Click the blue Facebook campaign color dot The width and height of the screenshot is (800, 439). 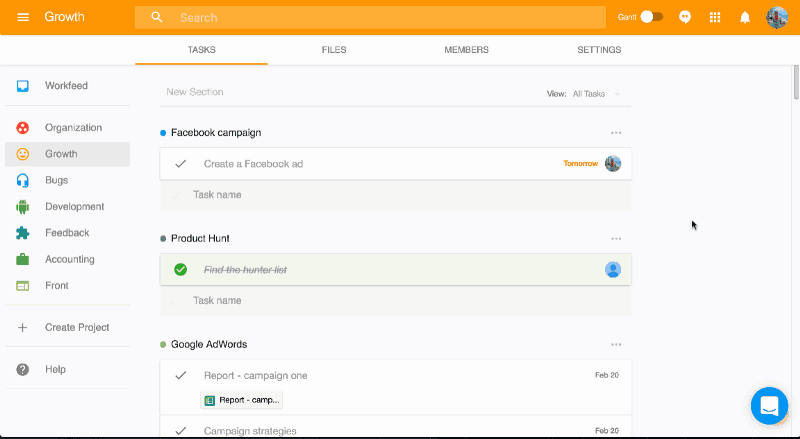pos(163,133)
